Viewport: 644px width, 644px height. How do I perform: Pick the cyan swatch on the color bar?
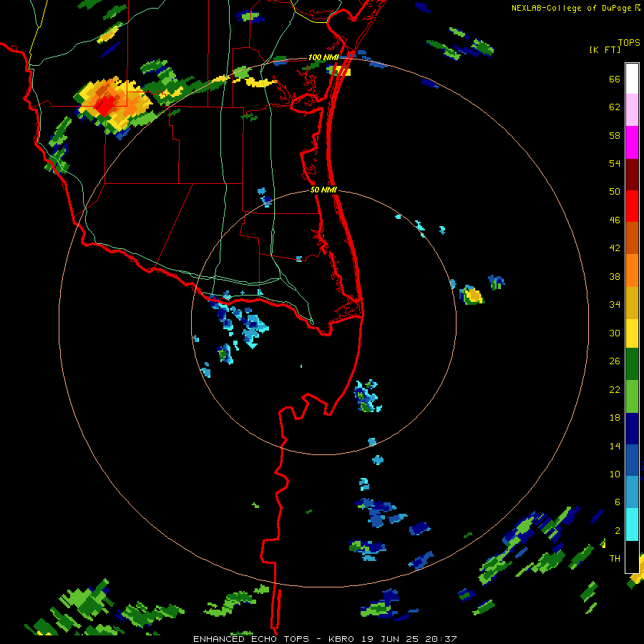pos(632,525)
